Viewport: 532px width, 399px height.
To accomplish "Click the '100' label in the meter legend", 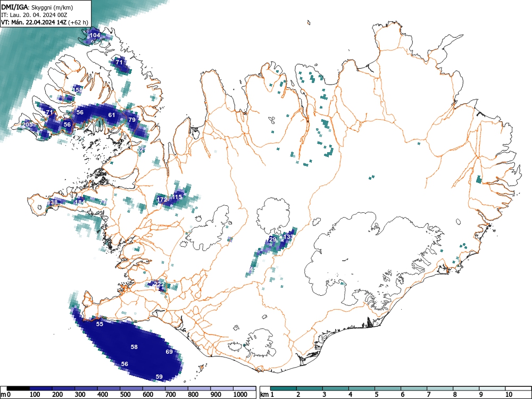I will point(35,394).
